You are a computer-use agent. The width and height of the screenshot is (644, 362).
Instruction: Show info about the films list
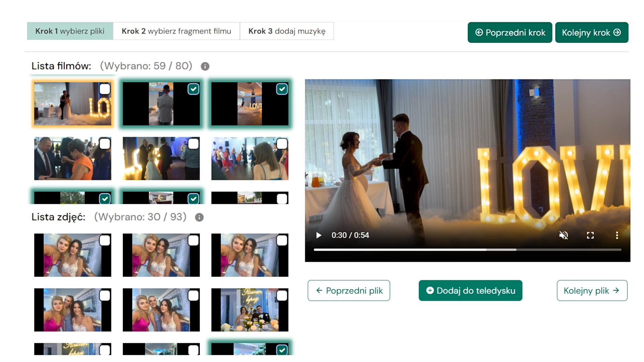coord(205,66)
